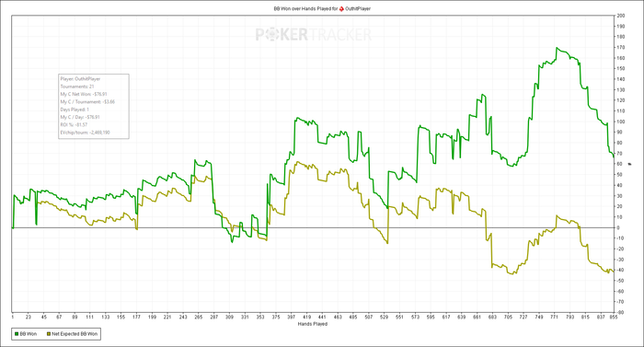Screen dimensions: 644x347
Task: Click x-axis tick label 419
Action: click(x=306, y=317)
